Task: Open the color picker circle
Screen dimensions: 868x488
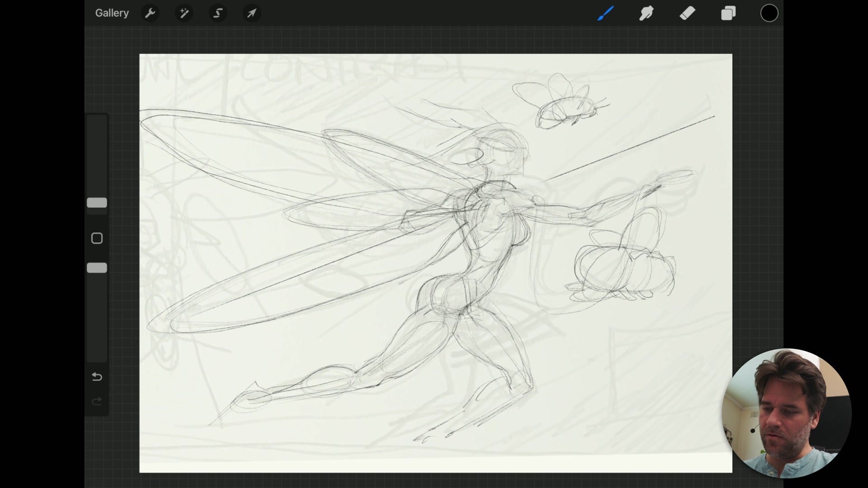Action: coord(769,13)
